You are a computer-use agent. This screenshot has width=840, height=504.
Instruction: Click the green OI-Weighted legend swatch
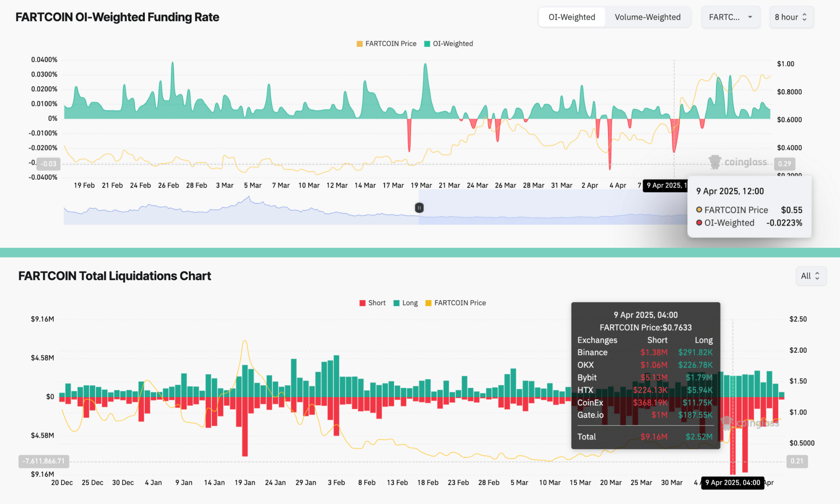coord(427,44)
